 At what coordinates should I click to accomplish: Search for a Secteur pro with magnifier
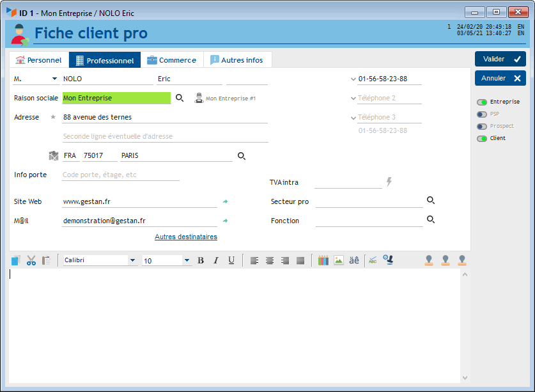pyautogui.click(x=431, y=201)
